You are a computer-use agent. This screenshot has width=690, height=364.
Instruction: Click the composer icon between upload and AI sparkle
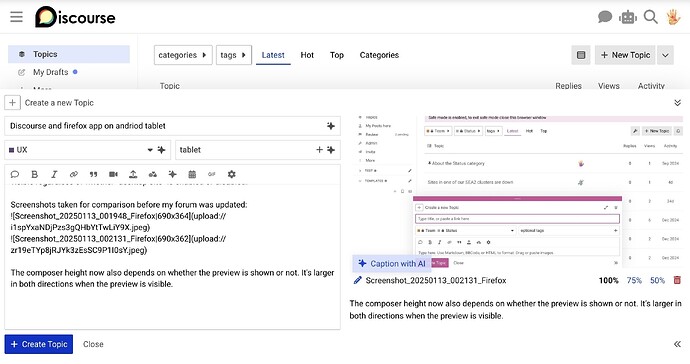(x=153, y=174)
